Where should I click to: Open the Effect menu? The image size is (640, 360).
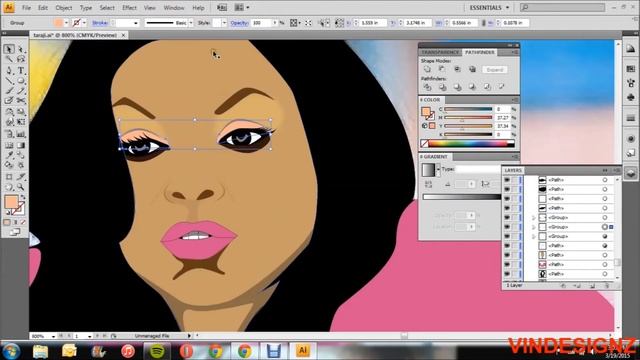129,8
